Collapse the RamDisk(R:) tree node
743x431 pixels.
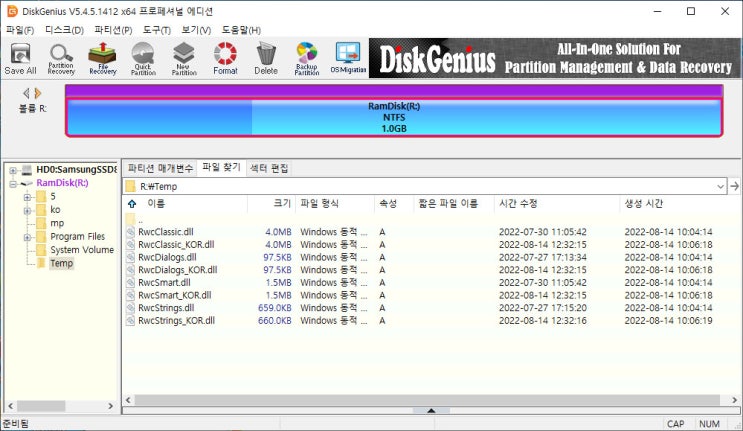click(x=13, y=183)
